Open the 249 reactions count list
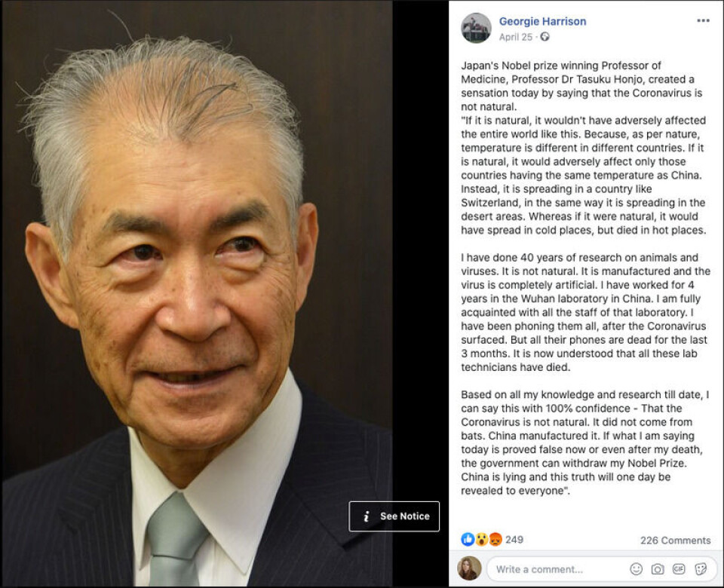This screenshot has width=724, height=588. [x=514, y=540]
